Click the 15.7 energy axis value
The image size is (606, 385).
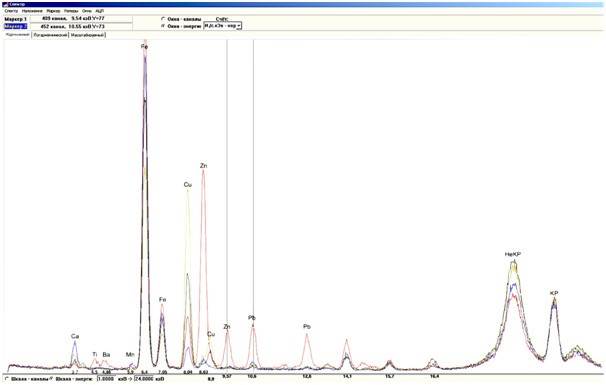390,376
